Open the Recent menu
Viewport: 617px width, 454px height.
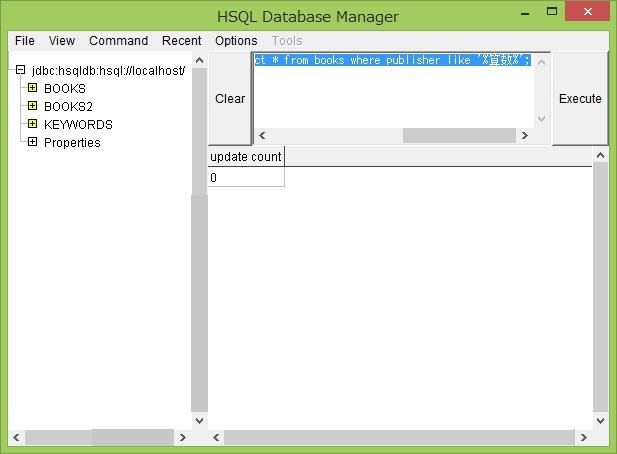point(181,41)
